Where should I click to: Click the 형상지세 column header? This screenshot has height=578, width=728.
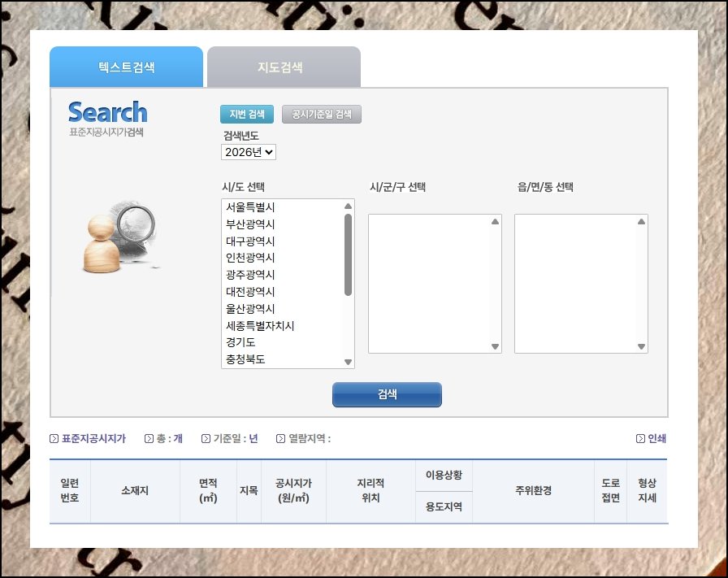(648, 491)
